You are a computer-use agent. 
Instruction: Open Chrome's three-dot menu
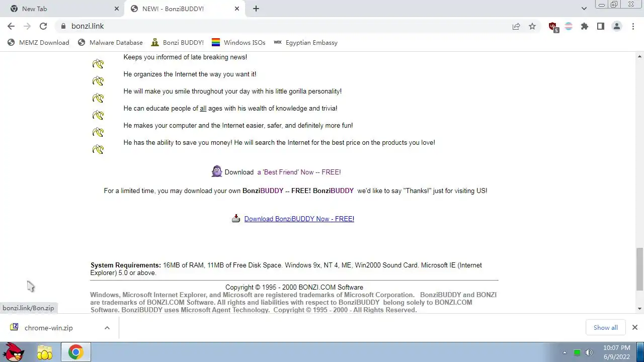(x=633, y=26)
